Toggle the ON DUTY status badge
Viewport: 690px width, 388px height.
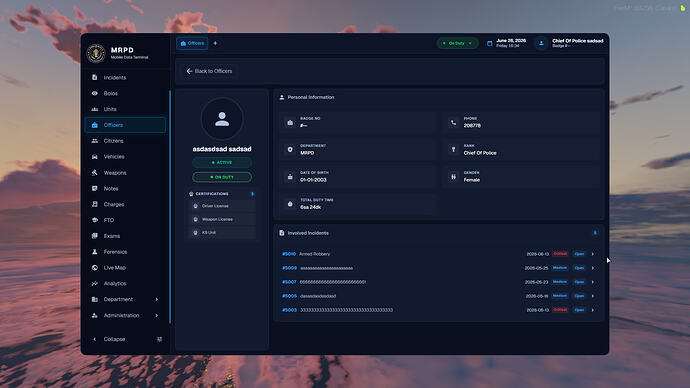coord(222,177)
